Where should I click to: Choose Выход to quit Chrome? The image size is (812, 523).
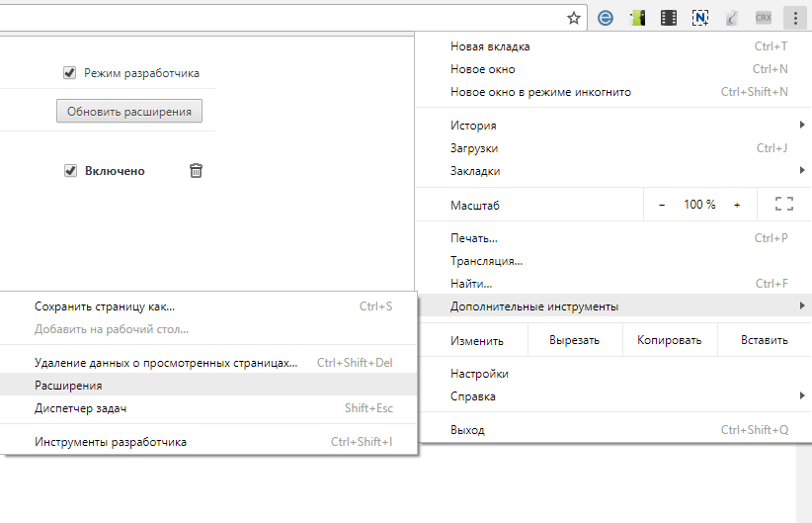tap(614, 430)
